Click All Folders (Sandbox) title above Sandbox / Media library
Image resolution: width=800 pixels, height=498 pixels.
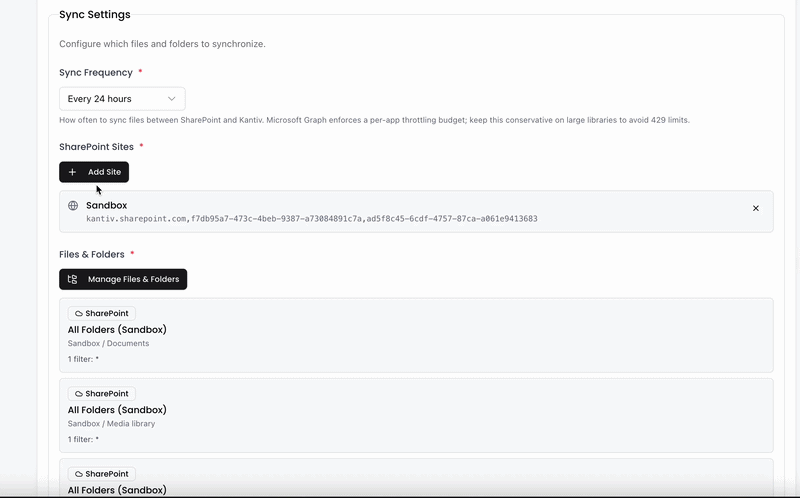(117, 410)
